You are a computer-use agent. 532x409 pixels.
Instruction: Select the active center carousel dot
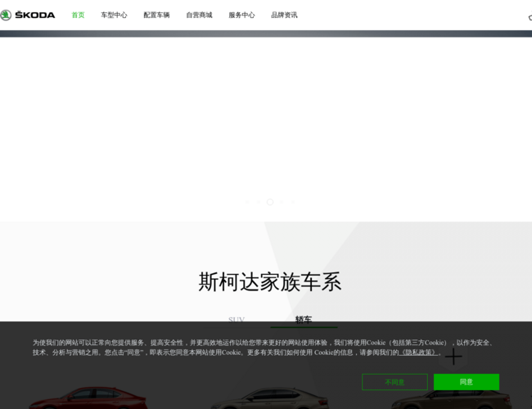(x=270, y=202)
